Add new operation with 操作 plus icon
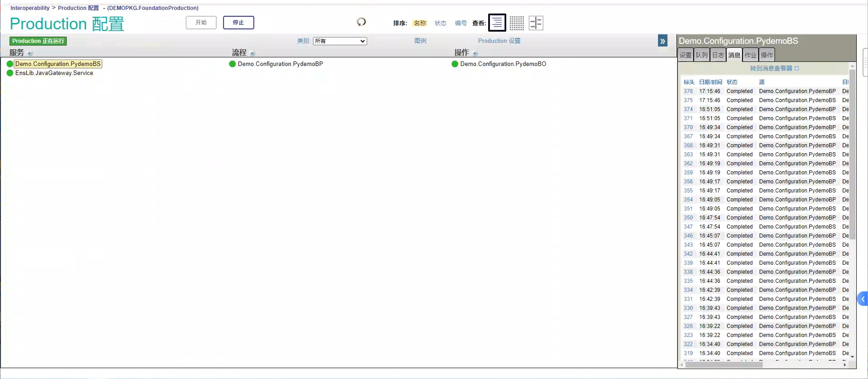This screenshot has height=379, width=868. (475, 53)
